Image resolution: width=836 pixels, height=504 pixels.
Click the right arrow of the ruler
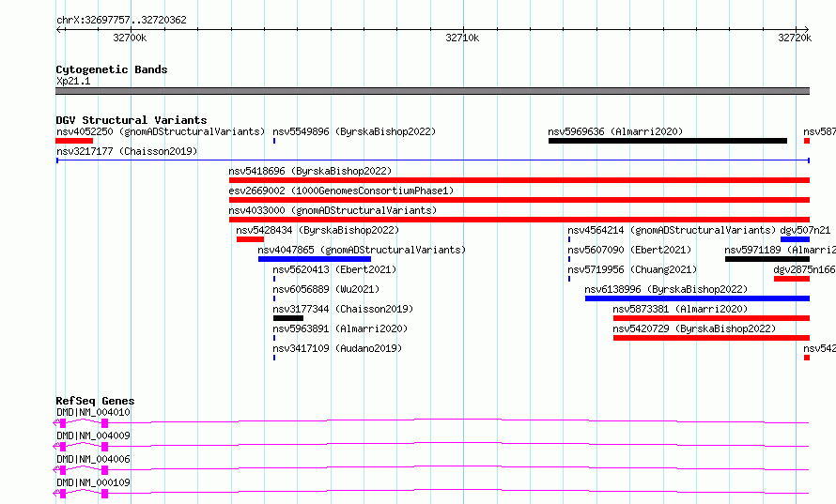pyautogui.click(x=807, y=29)
